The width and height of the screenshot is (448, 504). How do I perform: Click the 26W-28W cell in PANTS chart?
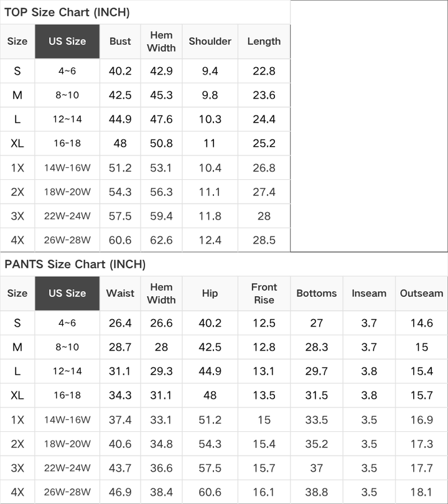tap(67, 492)
